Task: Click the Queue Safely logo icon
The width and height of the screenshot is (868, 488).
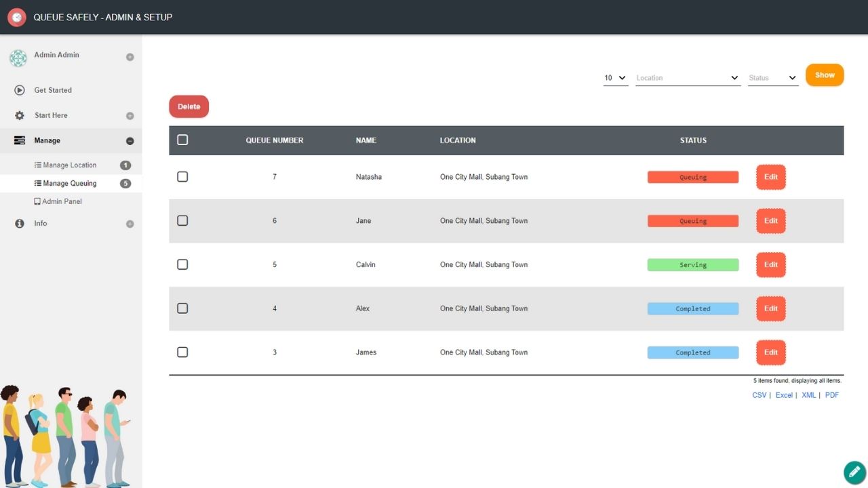Action: point(17,18)
